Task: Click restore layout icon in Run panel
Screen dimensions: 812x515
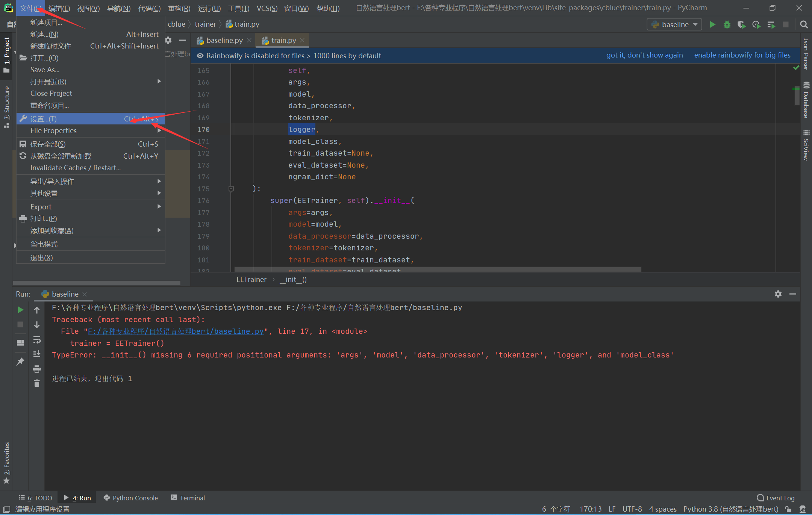Action: pos(20,343)
